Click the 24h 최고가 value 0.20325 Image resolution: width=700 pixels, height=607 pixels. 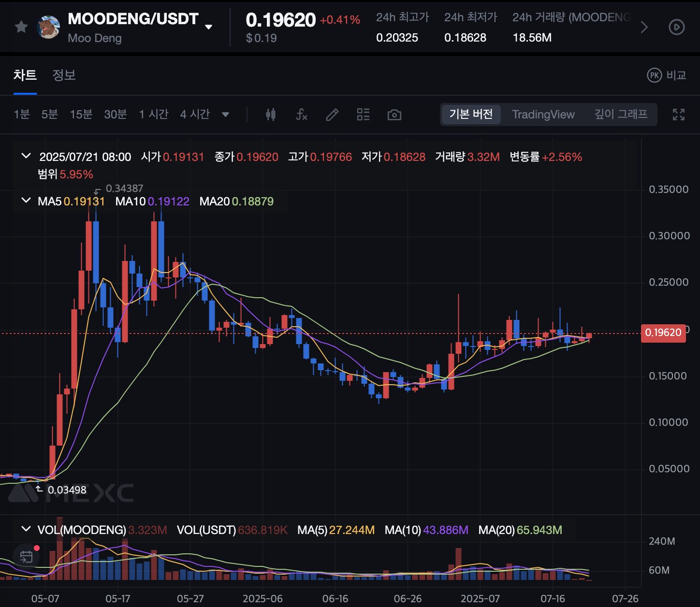pyautogui.click(x=397, y=38)
